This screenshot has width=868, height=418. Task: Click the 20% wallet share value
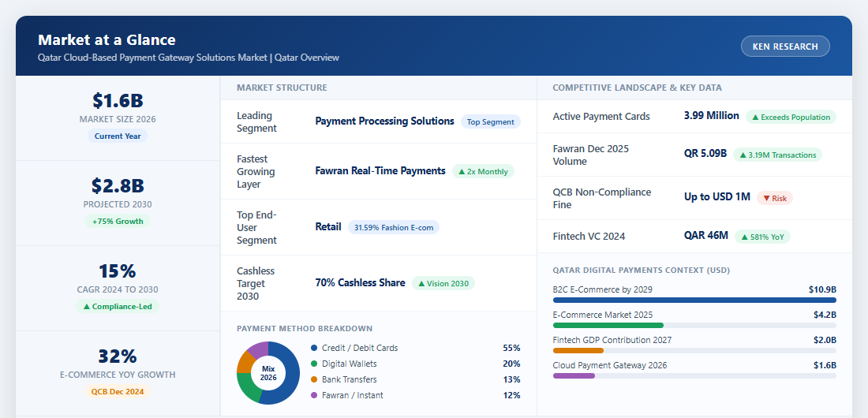point(511,364)
